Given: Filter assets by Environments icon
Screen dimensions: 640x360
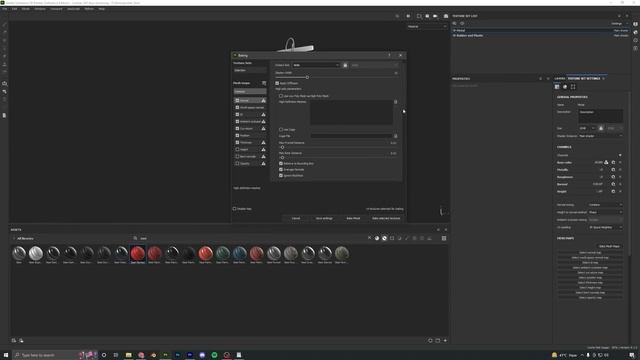Looking at the screenshot, I should pos(429,238).
